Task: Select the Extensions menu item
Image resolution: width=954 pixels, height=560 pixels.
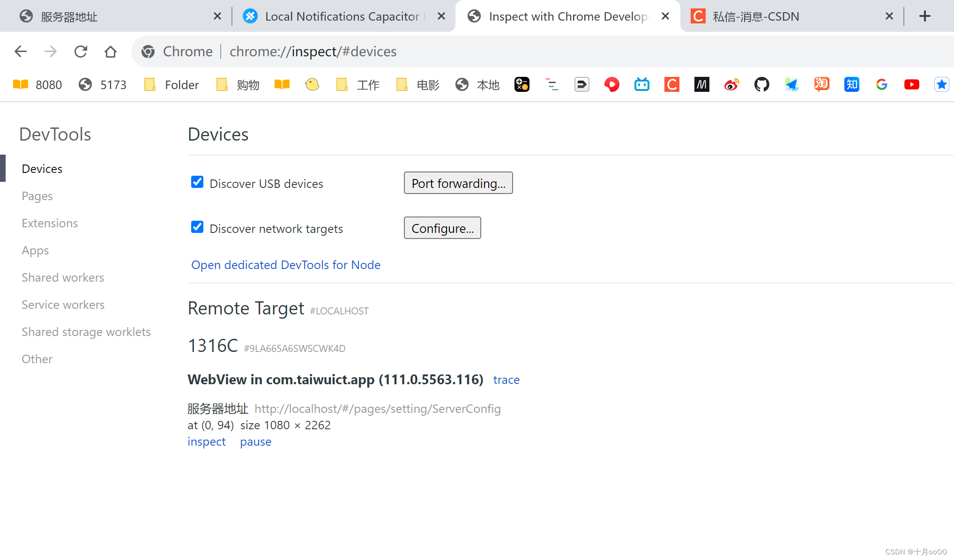Action: pos(49,223)
